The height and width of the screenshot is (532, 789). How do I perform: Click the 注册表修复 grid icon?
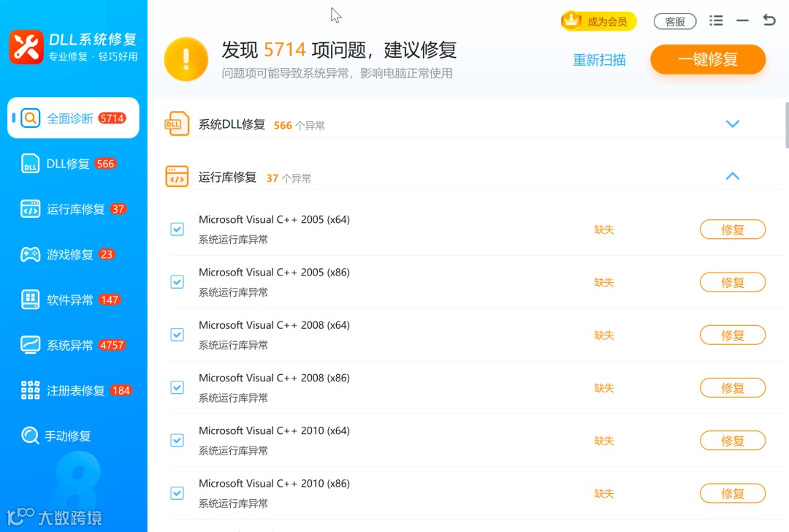[x=30, y=390]
